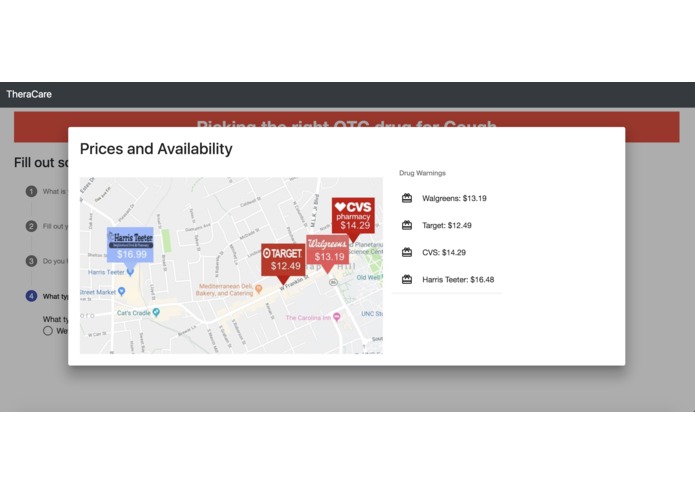Click the store icon next to Harris Teeter: $16.48
695x494 pixels.
(407, 279)
